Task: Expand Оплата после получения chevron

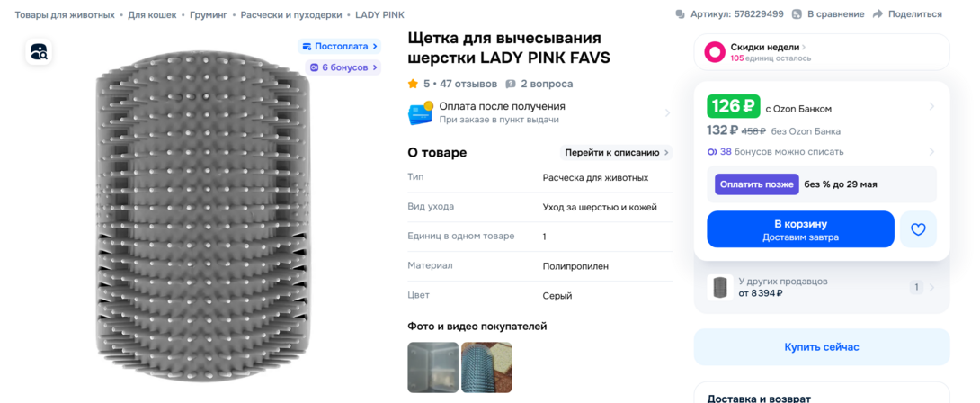Action: coord(667,113)
